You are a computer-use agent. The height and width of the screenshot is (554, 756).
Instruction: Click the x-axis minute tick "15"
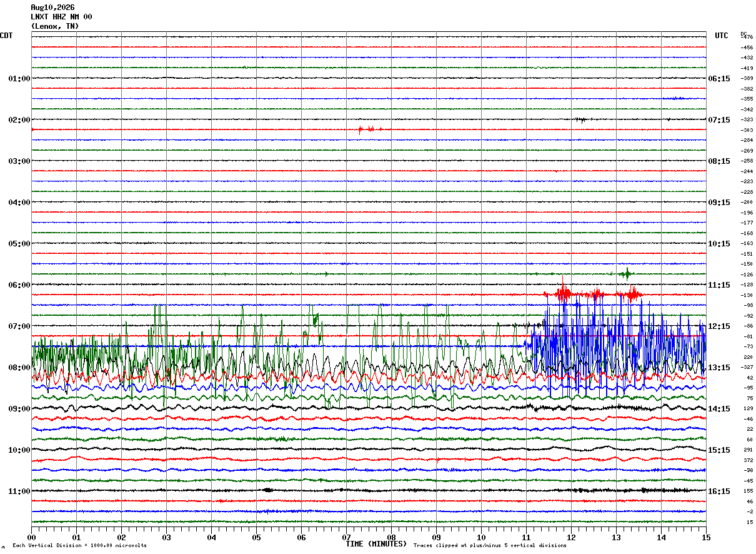706,537
